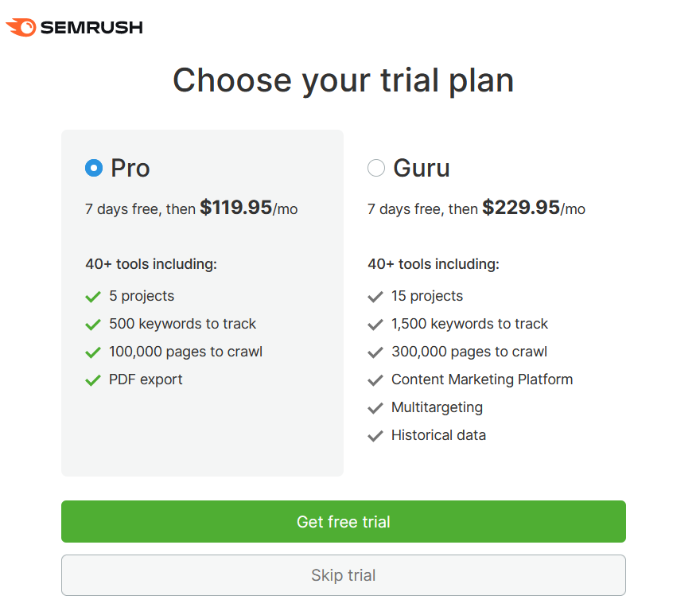This screenshot has width=700, height=615.
Task: Click checkmark beside Content Marketing Platform
Action: (375, 380)
